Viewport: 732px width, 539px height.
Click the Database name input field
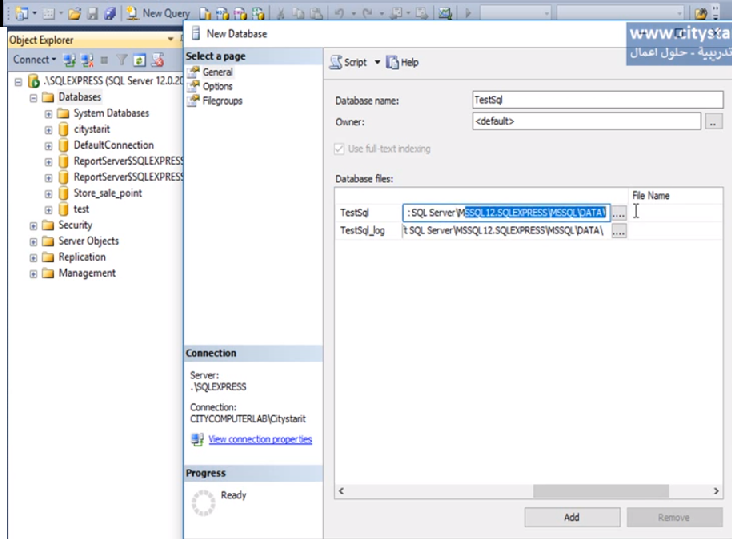click(596, 100)
